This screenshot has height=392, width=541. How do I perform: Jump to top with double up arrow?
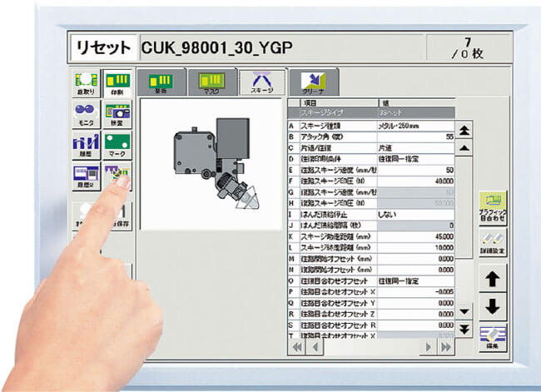pos(466,131)
